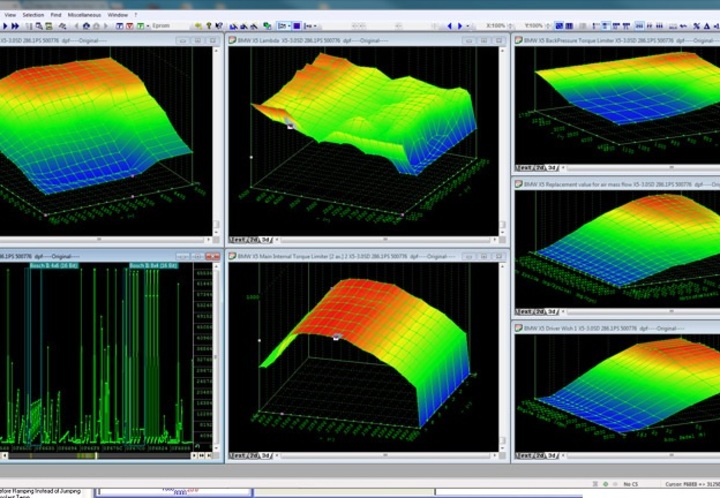The image size is (720, 498).
Task: Open the View menu
Action: point(10,15)
